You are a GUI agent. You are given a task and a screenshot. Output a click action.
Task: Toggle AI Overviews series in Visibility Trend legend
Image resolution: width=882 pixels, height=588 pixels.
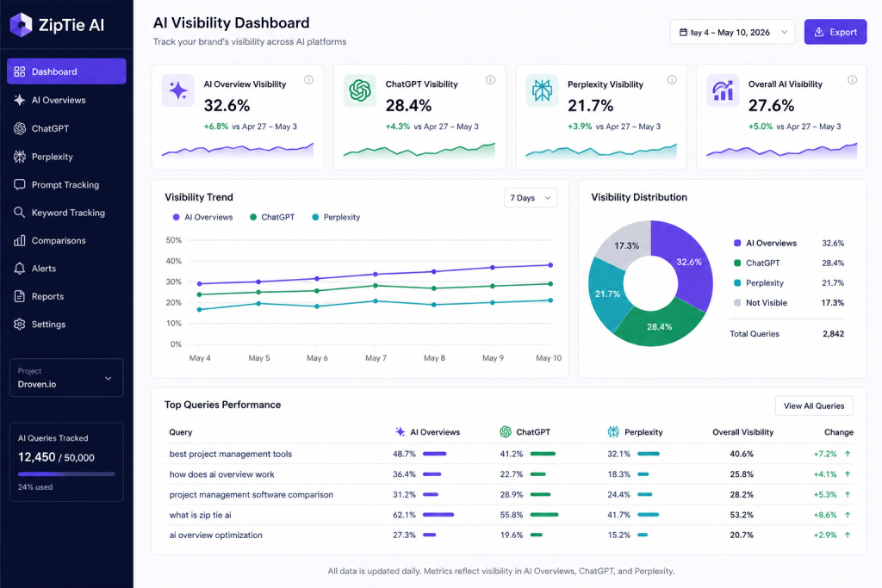(202, 217)
